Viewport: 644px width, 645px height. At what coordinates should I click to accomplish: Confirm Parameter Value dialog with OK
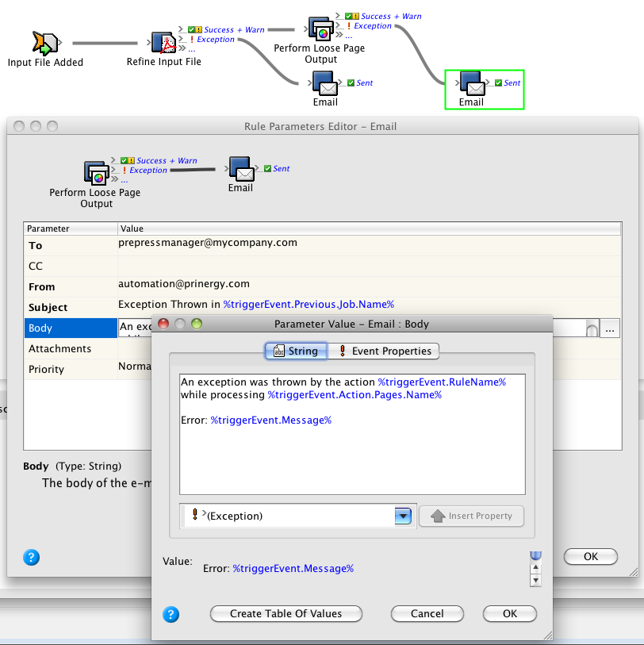pyautogui.click(x=509, y=613)
